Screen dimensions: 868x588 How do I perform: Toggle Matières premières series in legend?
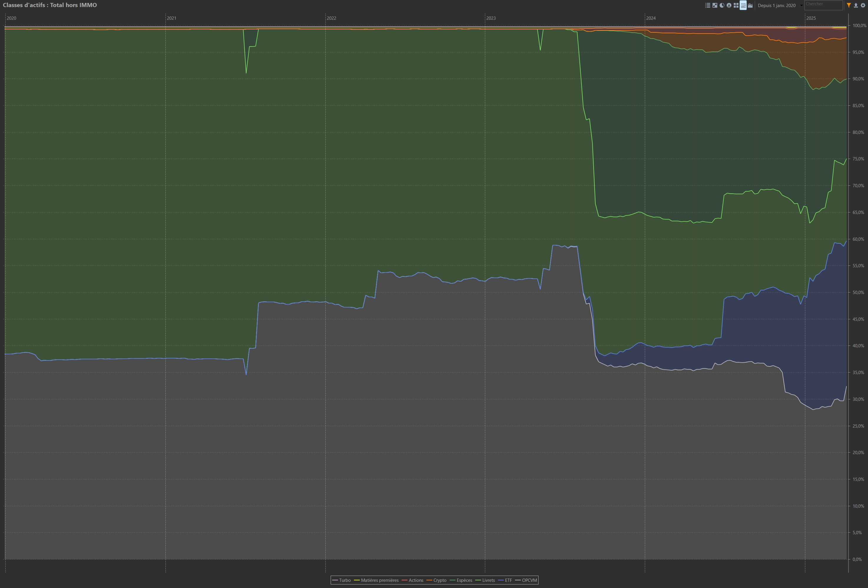click(x=380, y=580)
